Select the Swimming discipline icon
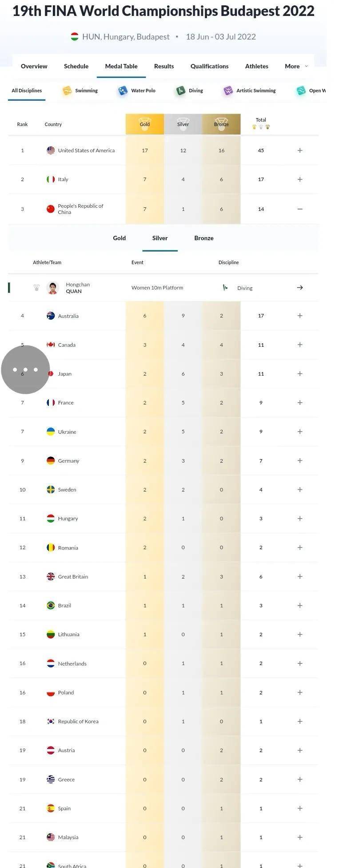Viewport: 355px width, 868px height. [x=67, y=91]
